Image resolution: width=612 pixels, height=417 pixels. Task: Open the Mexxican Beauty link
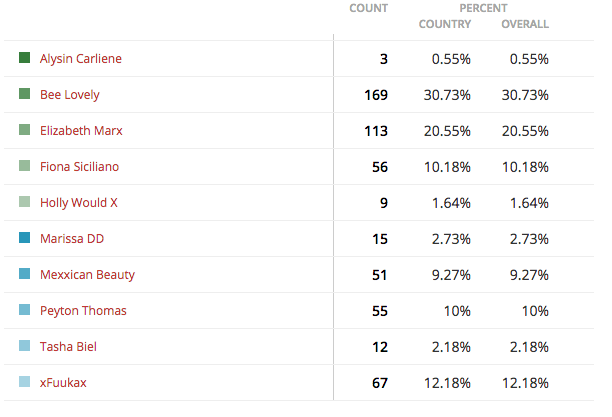click(x=87, y=275)
